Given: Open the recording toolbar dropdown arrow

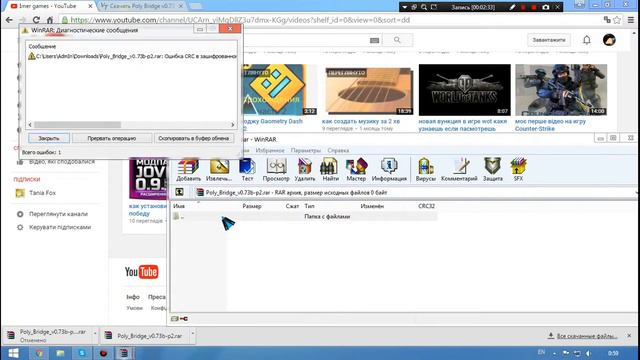Looking at the screenshot, I should coord(404,7).
